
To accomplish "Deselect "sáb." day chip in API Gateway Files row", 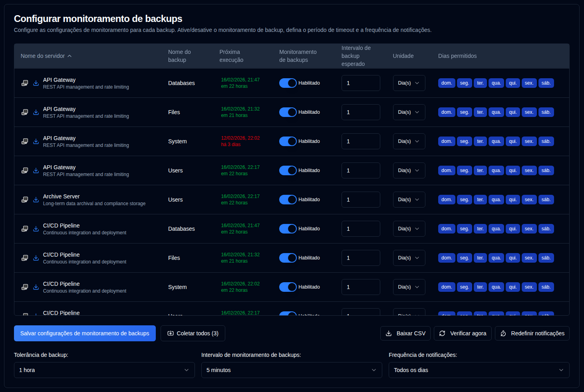I will pos(546,112).
